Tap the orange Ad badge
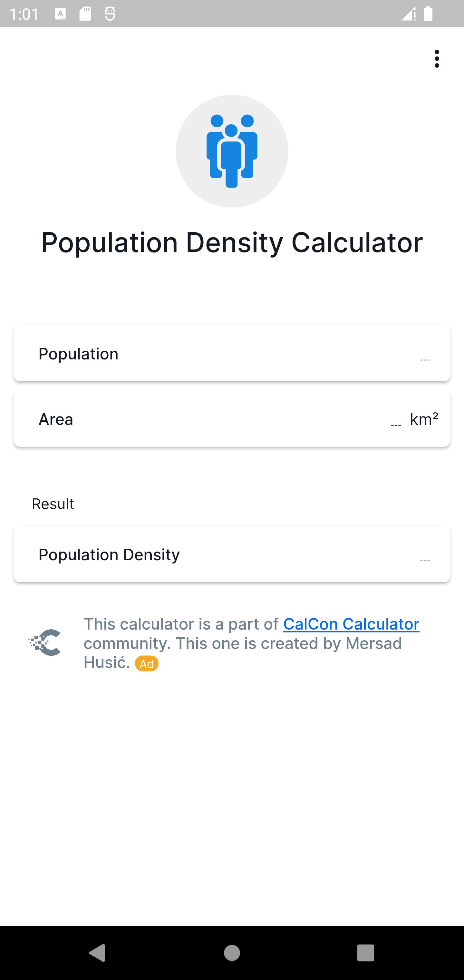The image size is (464, 980). pos(146,664)
